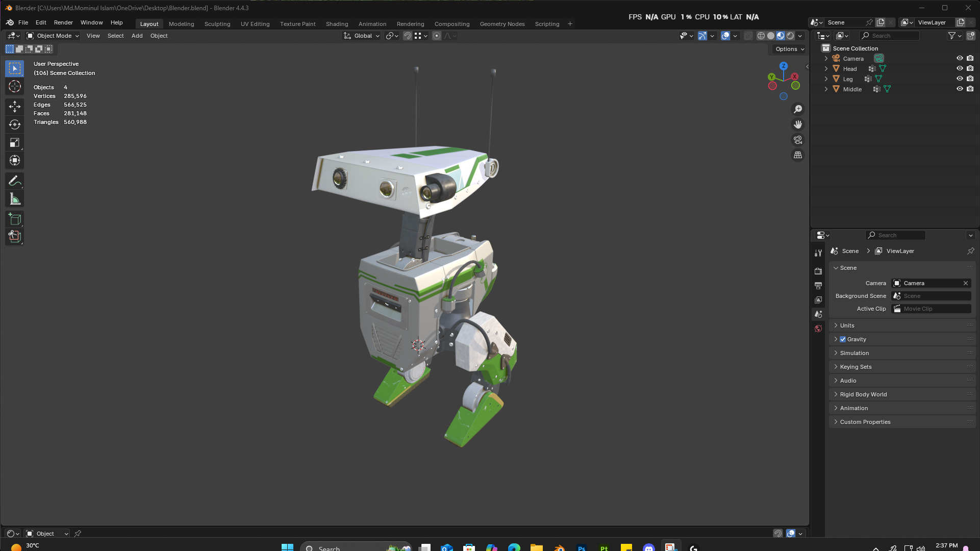This screenshot has height=551, width=980.
Task: Select the Select Box tool
Action: coord(14,68)
